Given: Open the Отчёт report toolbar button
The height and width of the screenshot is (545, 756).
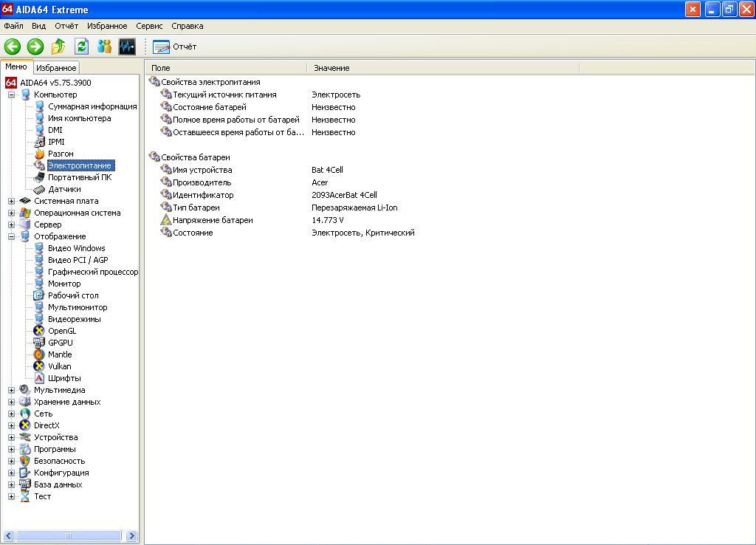Looking at the screenshot, I should 174,47.
